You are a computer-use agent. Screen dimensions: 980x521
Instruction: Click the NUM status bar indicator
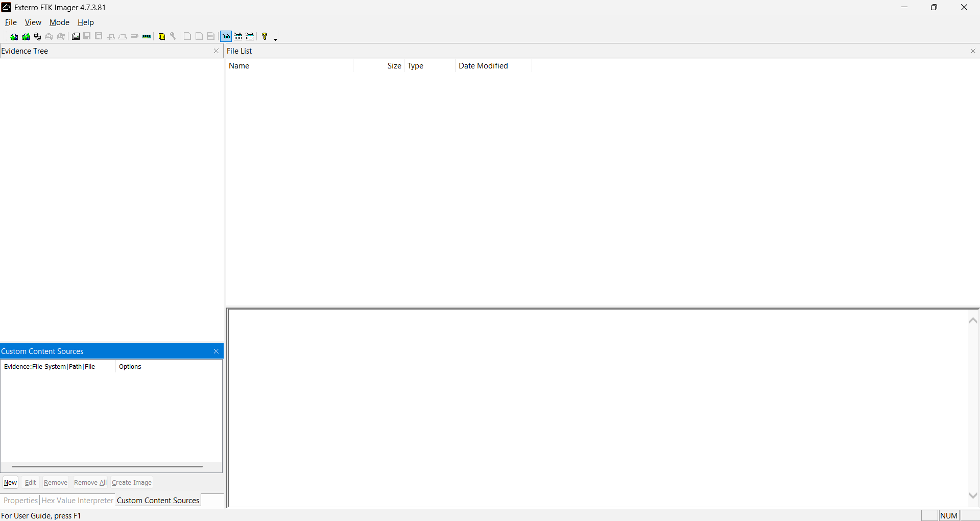tap(949, 516)
